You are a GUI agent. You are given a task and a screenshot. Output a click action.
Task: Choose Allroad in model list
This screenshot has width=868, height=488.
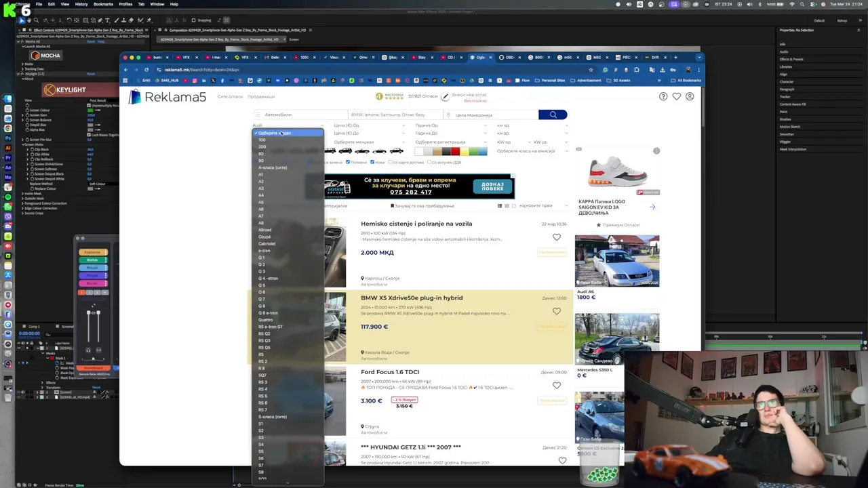(288, 230)
